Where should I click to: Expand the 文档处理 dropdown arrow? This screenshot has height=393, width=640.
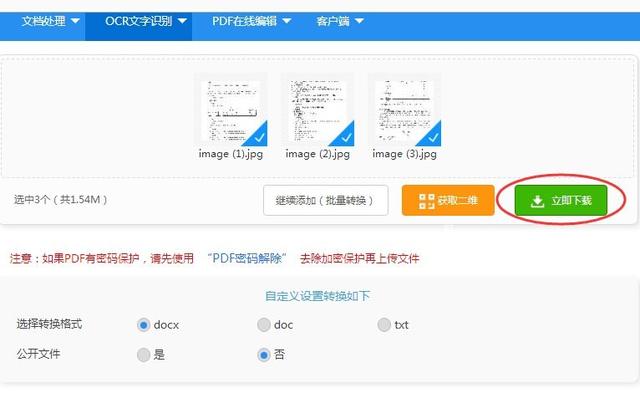point(75,20)
